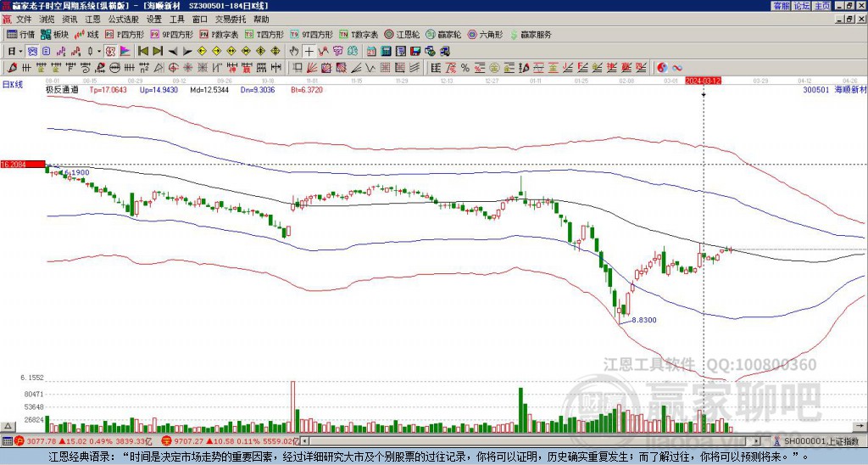This screenshot has height=465, width=868.
Task: Click the Up=14.9430 channel value
Action: (159, 89)
